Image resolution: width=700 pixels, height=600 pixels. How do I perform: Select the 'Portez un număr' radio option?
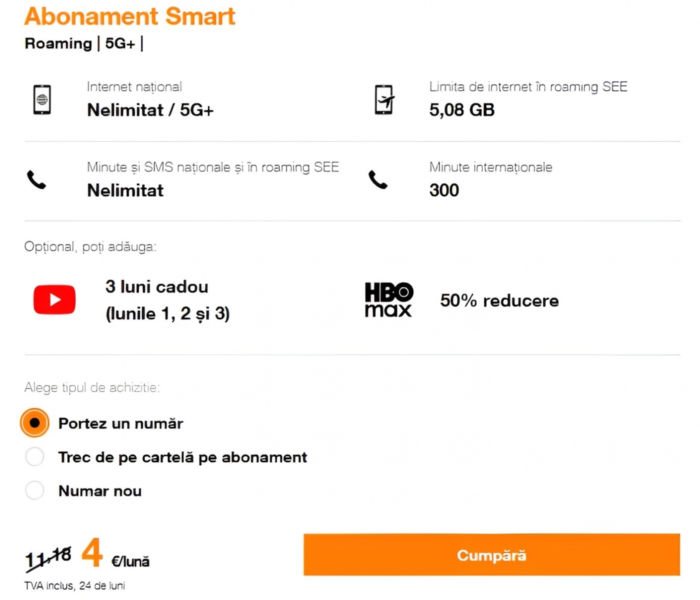[34, 423]
